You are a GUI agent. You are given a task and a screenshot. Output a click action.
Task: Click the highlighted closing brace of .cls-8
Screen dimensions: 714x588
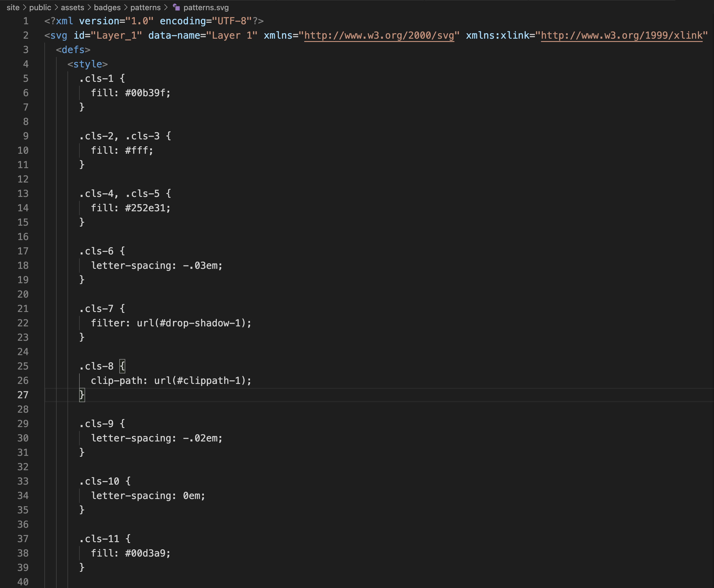[x=82, y=395]
